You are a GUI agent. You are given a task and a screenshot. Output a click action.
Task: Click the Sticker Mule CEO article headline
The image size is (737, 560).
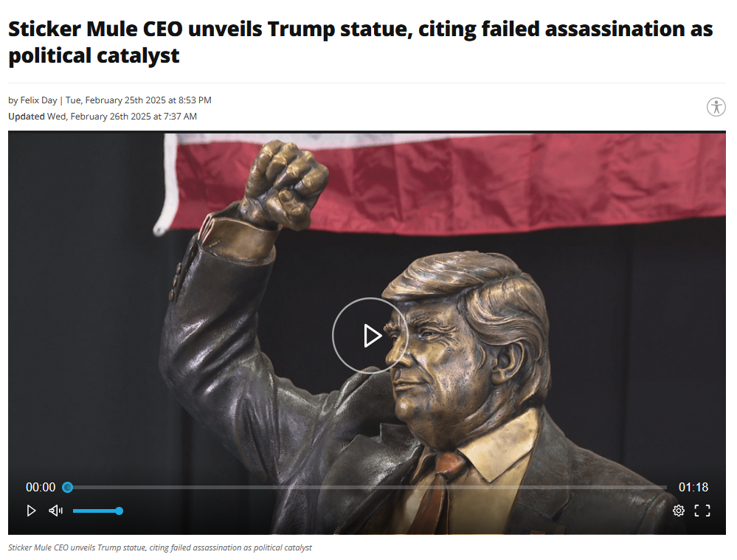(x=361, y=42)
